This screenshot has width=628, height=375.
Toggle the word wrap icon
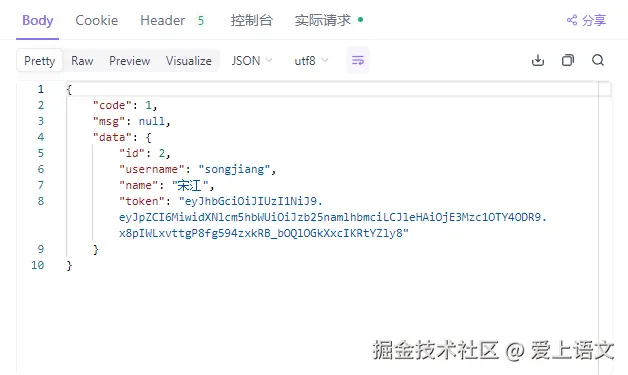pos(358,60)
